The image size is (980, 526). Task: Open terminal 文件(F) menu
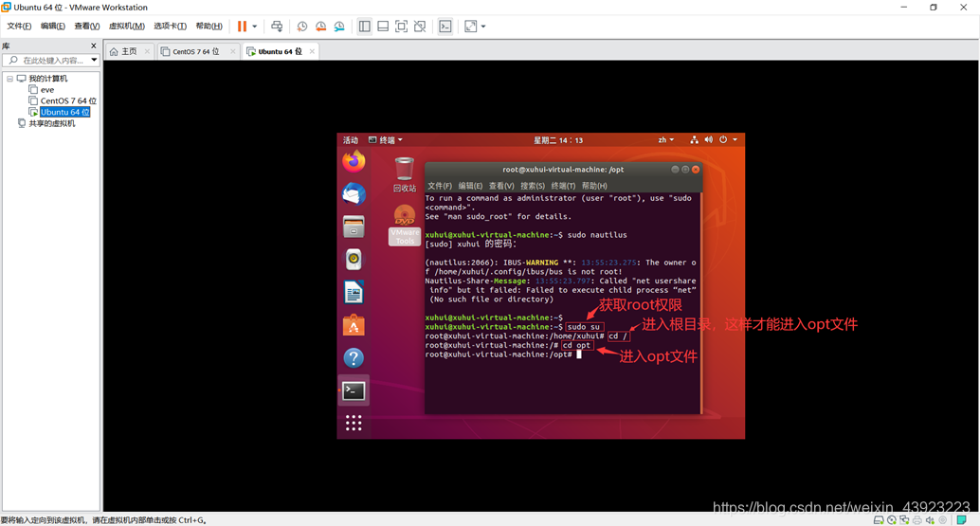pos(440,186)
